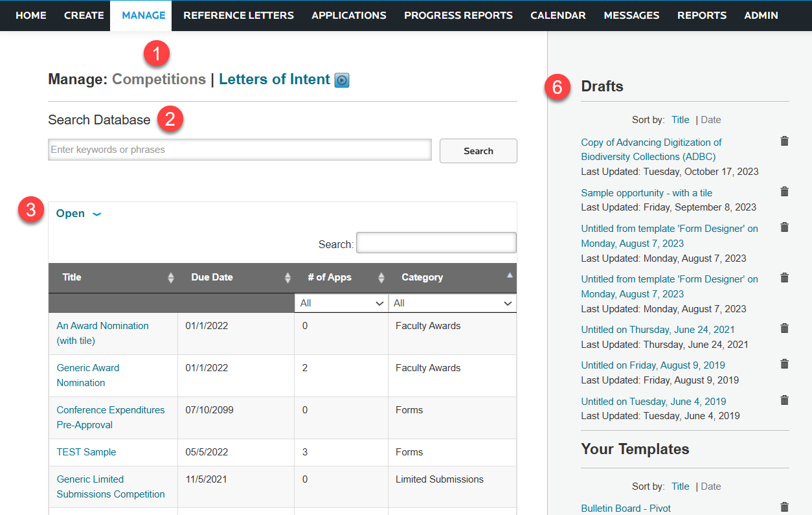Open Generic Award Nomination competition
The image size is (812, 515).
[88, 375]
